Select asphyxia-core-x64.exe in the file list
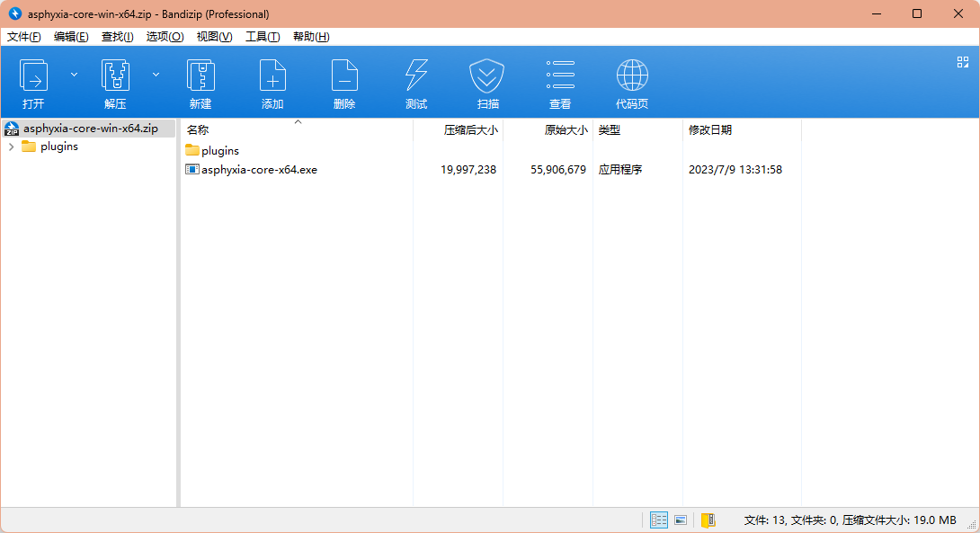Image resolution: width=980 pixels, height=533 pixels. pos(259,169)
